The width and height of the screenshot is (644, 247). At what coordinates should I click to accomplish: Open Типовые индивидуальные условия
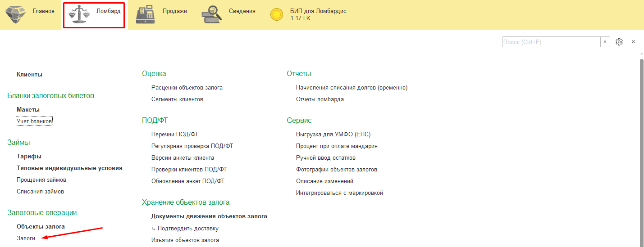[x=69, y=168]
